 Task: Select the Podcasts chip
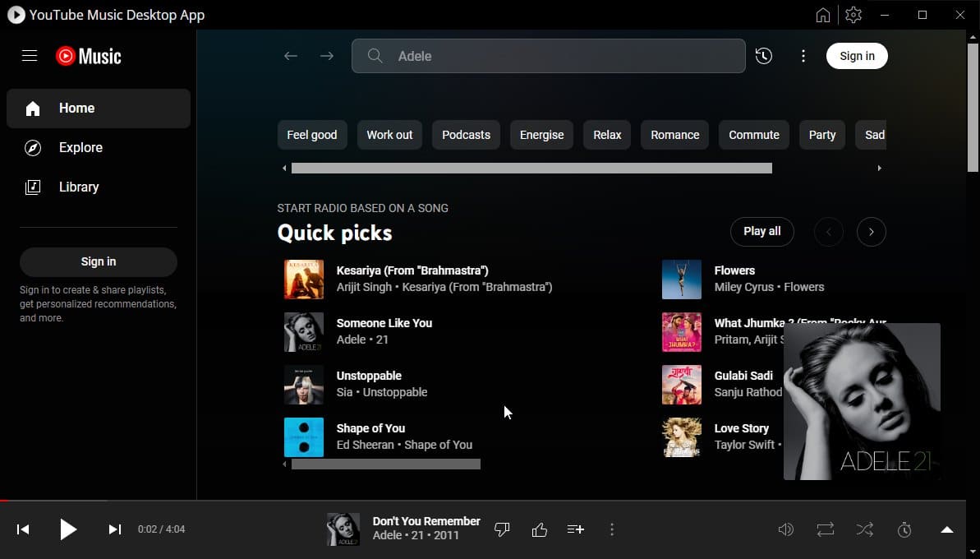pyautogui.click(x=466, y=135)
